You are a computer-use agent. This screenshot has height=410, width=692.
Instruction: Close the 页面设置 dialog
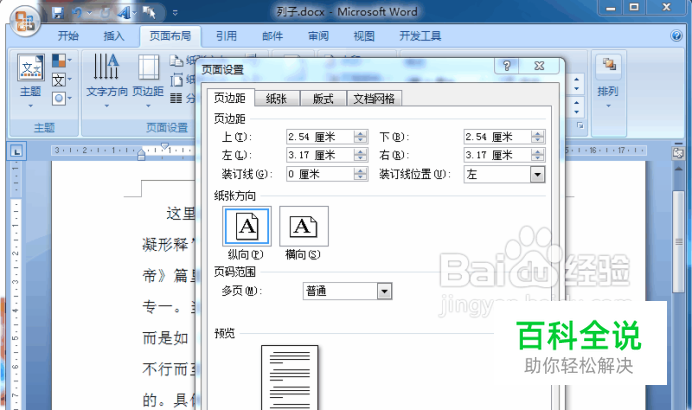coord(539,66)
